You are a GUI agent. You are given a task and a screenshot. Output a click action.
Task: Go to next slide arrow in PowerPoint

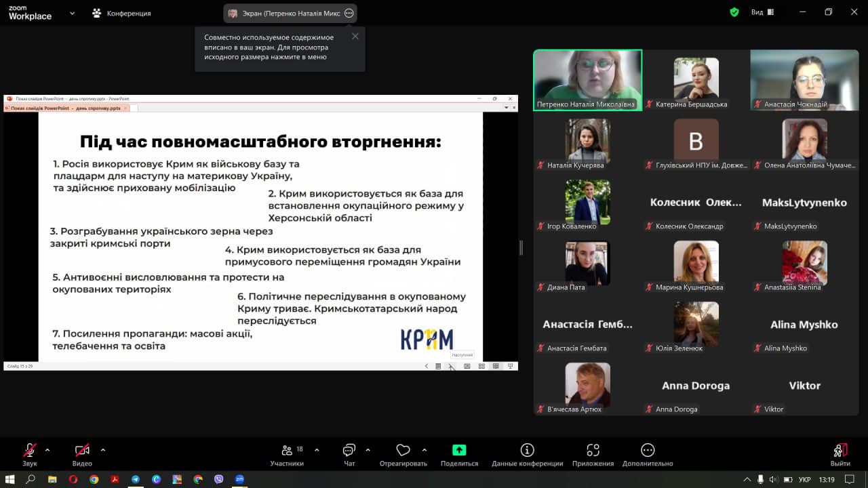pos(451,366)
